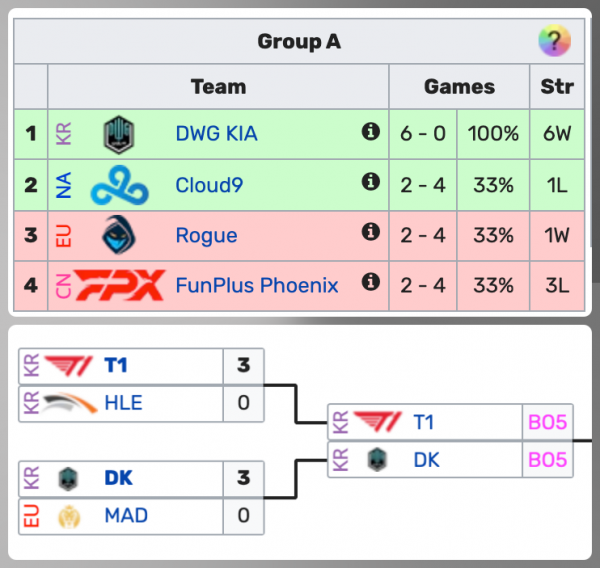Screen dimensions: 600x568
Task: Open info icon for DWG KIA
Action: (370, 132)
